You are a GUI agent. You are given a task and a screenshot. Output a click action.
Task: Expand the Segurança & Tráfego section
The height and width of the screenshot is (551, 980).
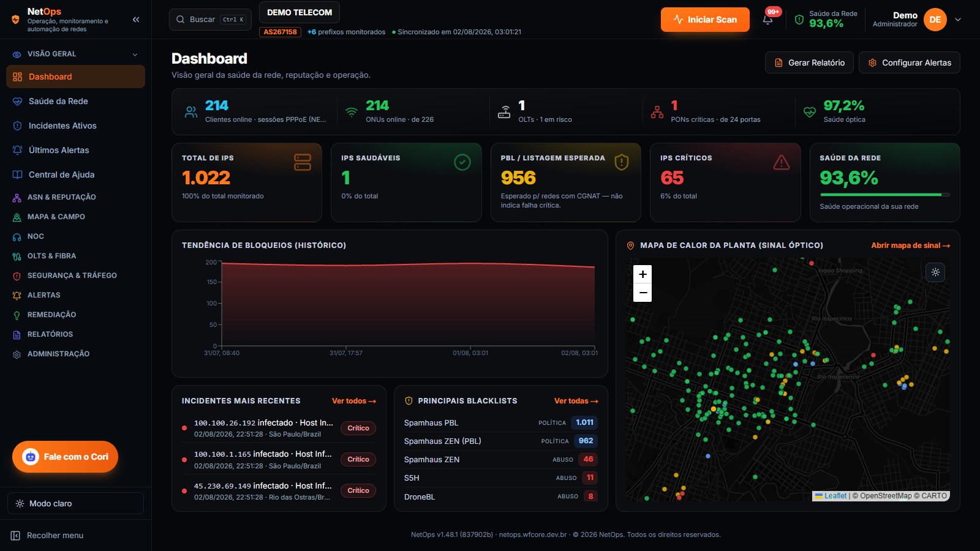click(x=75, y=275)
